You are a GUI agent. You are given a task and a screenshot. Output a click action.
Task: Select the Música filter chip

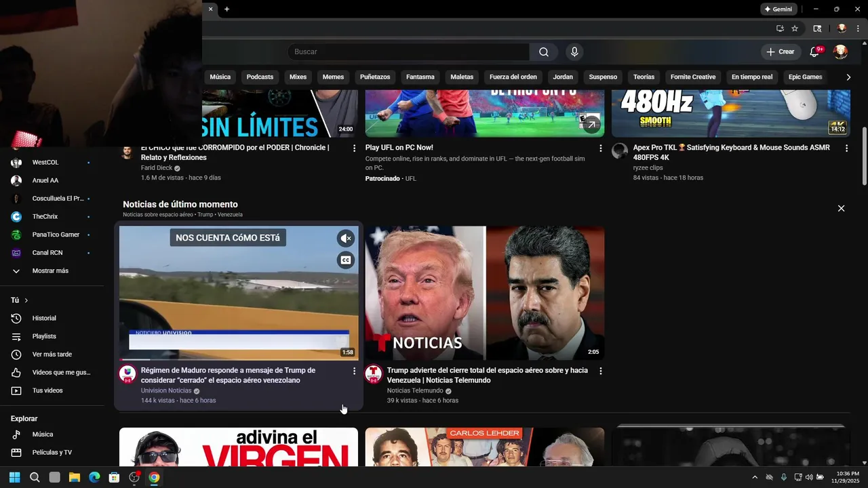coord(220,77)
